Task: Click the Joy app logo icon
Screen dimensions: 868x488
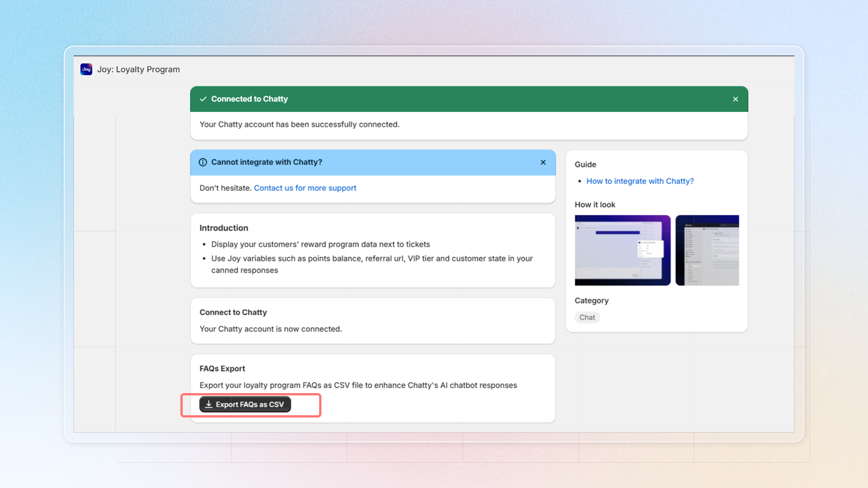Action: coord(86,69)
